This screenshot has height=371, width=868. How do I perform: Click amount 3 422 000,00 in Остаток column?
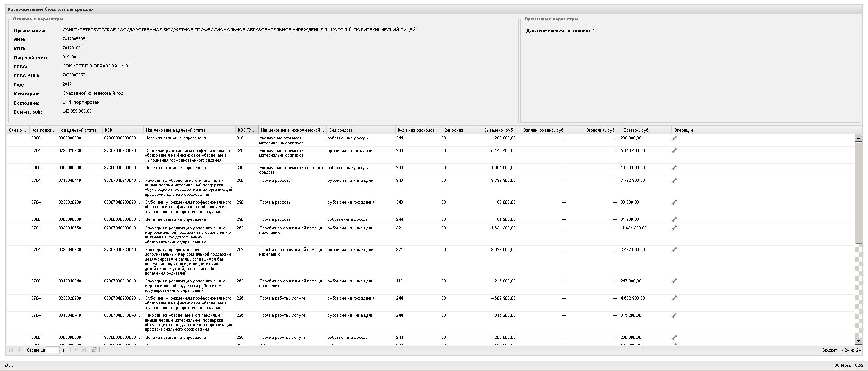632,250
